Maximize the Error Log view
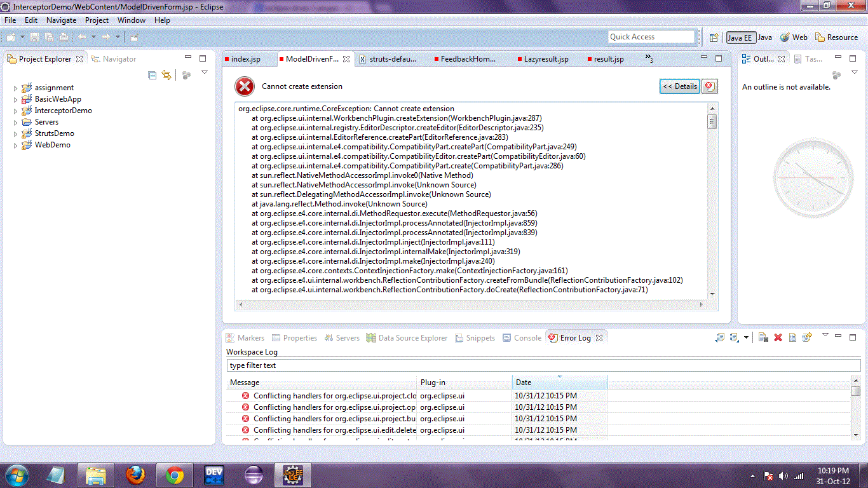 853,337
